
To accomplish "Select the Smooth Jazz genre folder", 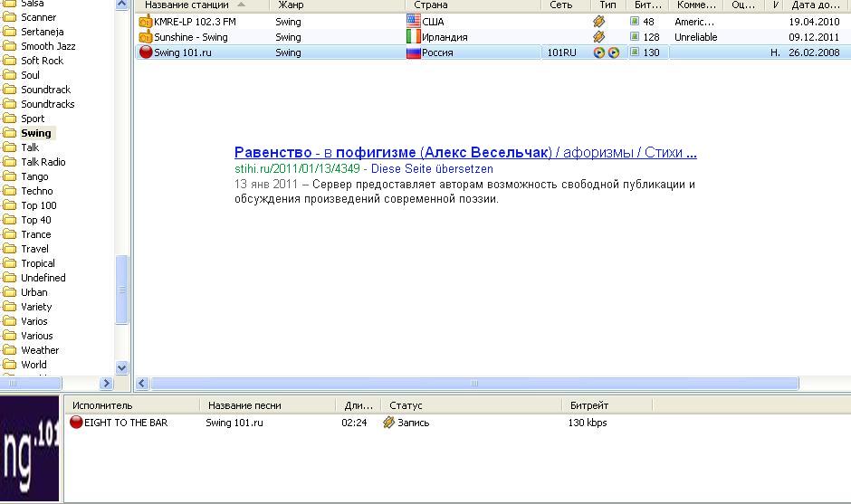I will coord(48,46).
